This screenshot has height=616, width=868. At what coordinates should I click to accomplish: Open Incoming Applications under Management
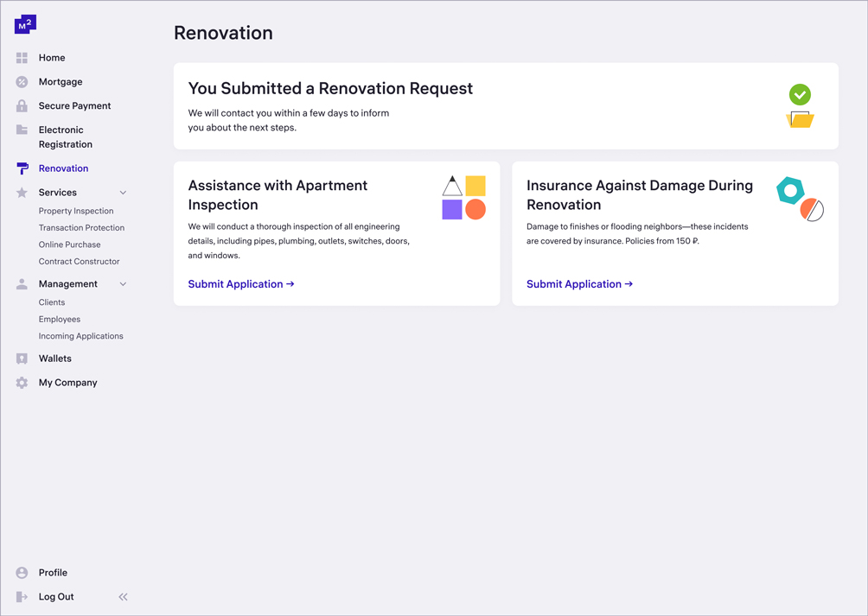pyautogui.click(x=80, y=336)
